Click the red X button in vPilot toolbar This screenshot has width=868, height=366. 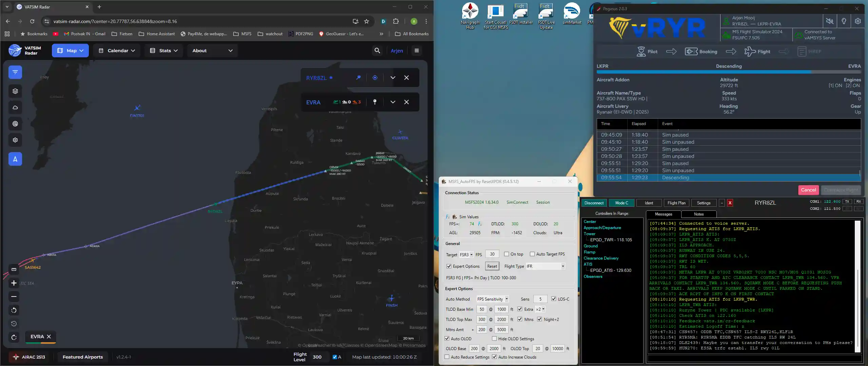[x=730, y=203]
